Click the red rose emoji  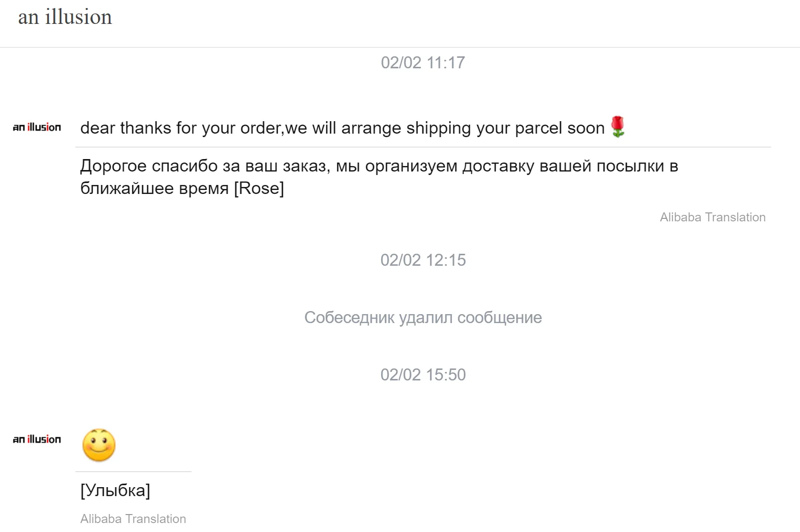617,127
